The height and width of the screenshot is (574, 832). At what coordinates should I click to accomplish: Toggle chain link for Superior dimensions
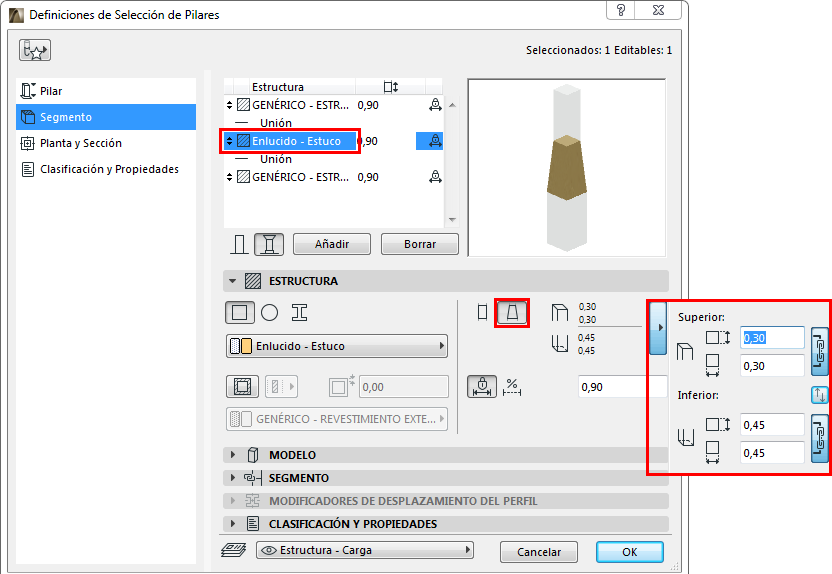820,352
